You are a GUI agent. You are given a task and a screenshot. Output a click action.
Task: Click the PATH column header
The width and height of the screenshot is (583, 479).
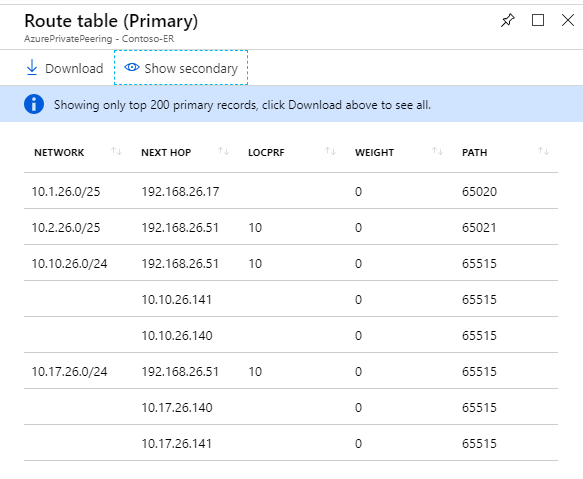[x=474, y=152]
